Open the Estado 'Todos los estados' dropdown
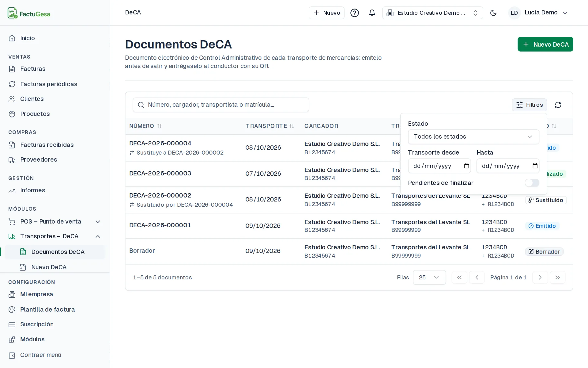The width and height of the screenshot is (588, 368). point(473,137)
